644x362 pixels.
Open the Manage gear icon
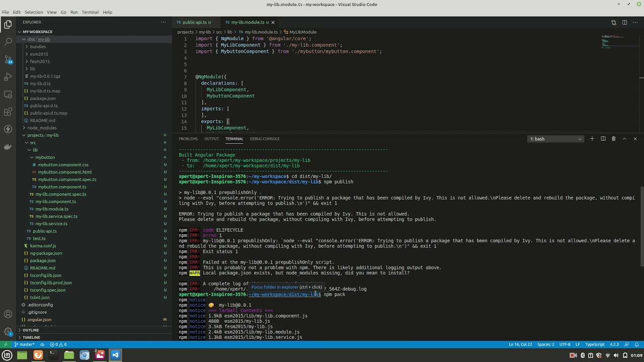coord(8,332)
